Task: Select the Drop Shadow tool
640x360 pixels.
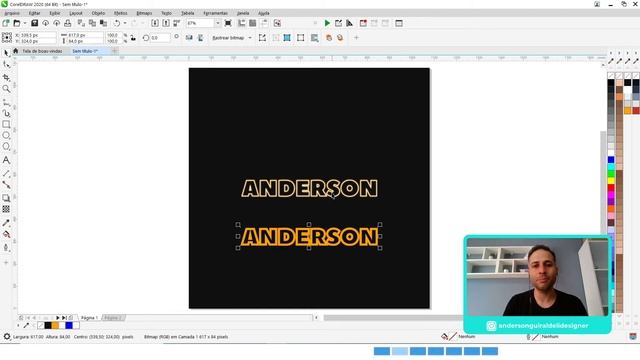Action: 6,198
